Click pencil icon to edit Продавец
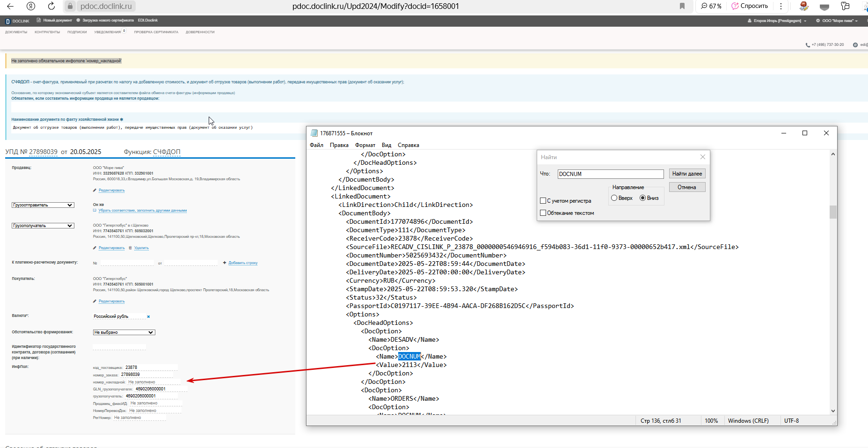The height and width of the screenshot is (448, 868). pos(95,191)
